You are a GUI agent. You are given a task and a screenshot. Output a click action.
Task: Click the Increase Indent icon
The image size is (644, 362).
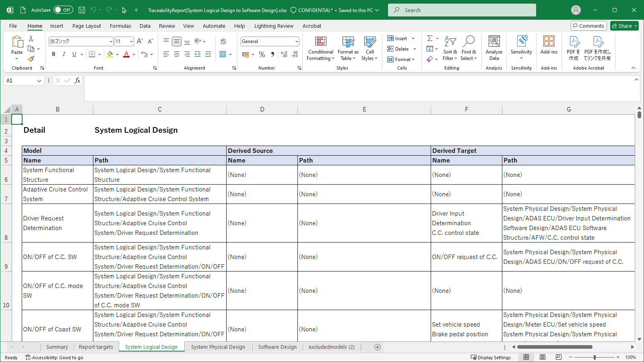tap(208, 54)
